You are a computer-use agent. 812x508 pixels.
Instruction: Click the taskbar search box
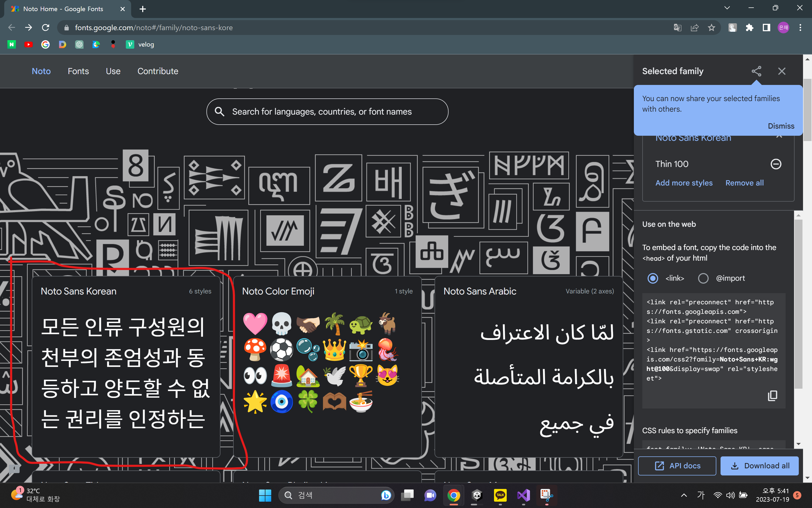tap(336, 495)
